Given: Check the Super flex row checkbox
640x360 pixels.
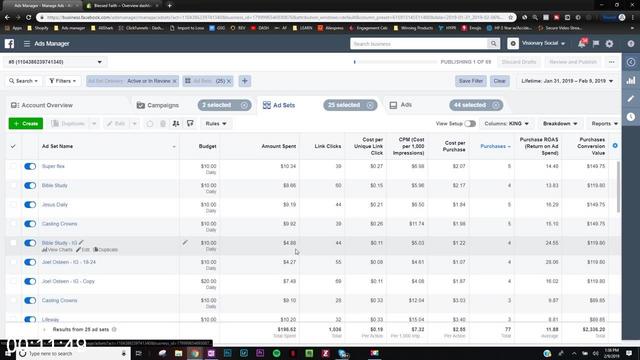Looking at the screenshot, I should [x=13, y=166].
